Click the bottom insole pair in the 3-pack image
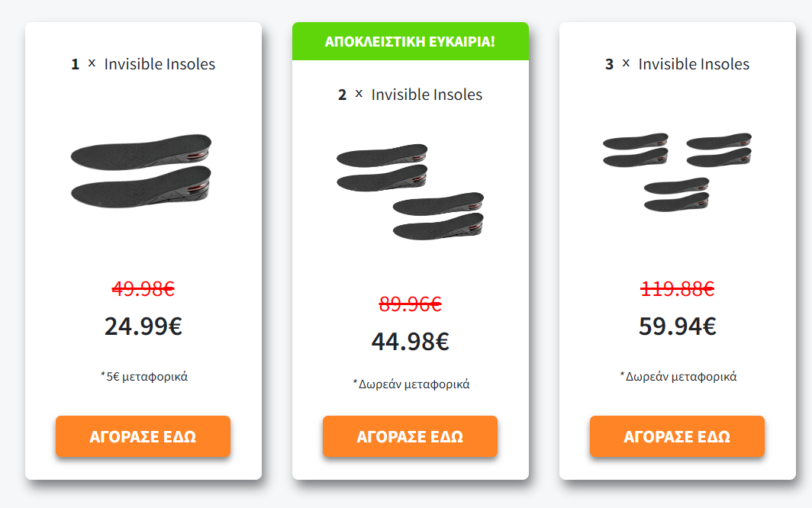The width and height of the screenshot is (812, 508). (676, 195)
